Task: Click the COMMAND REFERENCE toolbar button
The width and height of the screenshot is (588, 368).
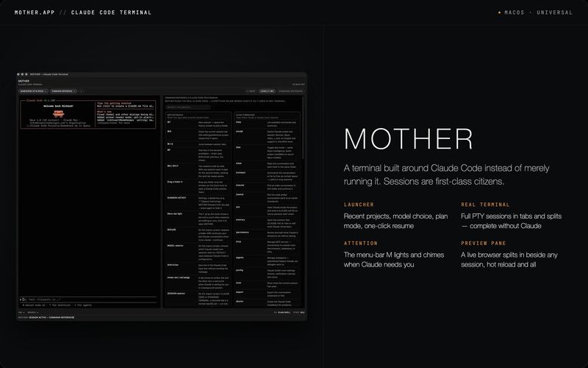Action: [x=290, y=91]
